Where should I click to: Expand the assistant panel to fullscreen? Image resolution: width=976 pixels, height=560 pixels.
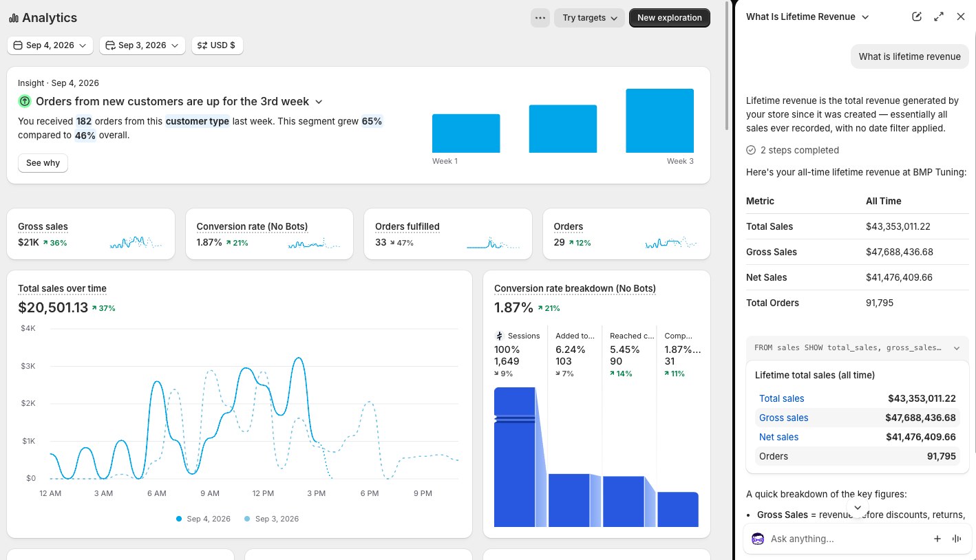point(939,17)
